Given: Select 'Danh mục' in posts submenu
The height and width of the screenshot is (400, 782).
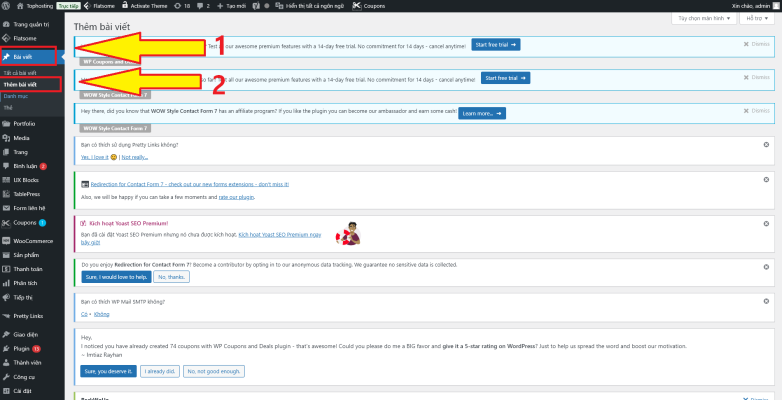Looking at the screenshot, I should click(15, 94).
